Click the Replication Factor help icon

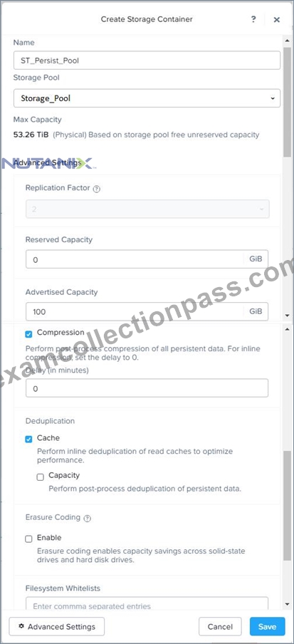pos(97,189)
